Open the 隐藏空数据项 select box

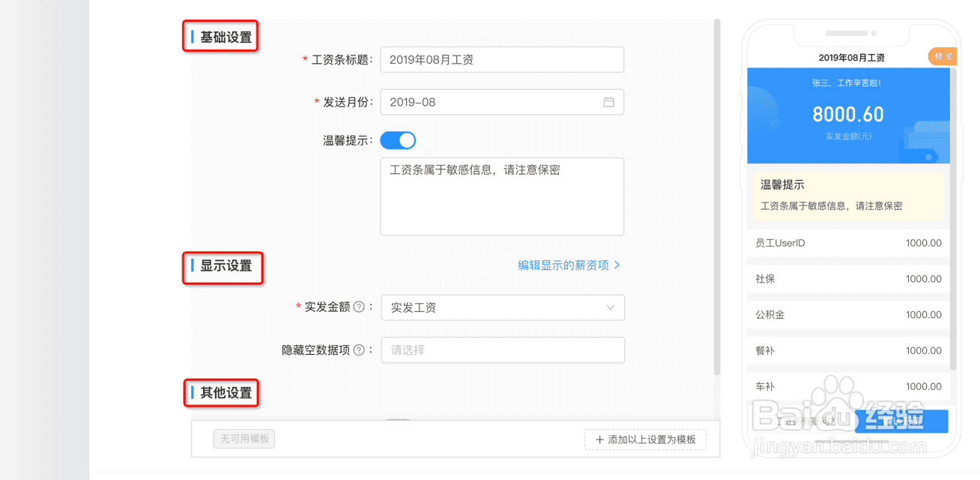pos(502,349)
